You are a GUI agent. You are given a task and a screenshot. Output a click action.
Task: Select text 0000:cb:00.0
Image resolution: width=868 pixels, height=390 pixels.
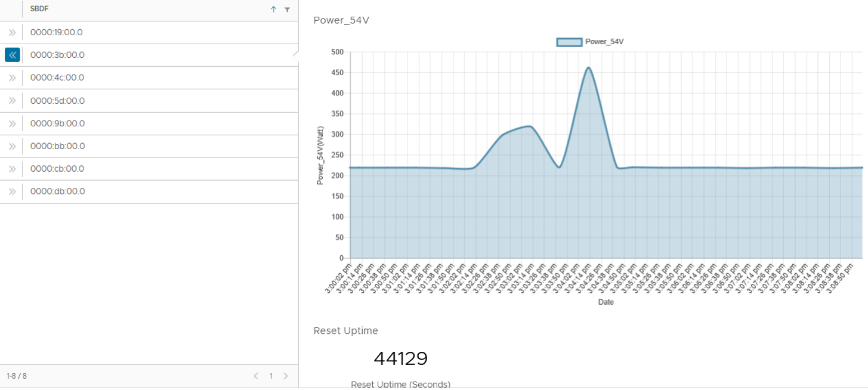click(x=57, y=169)
